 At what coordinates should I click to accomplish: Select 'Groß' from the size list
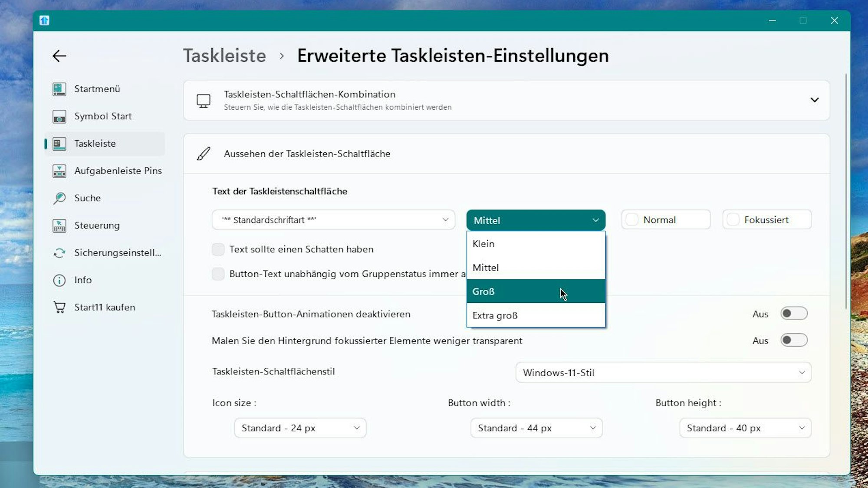tap(499, 291)
